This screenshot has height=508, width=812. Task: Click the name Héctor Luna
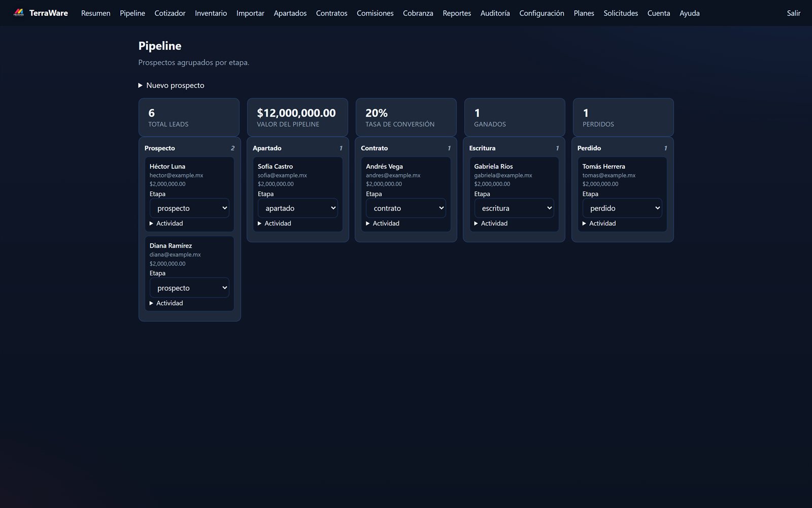167,167
